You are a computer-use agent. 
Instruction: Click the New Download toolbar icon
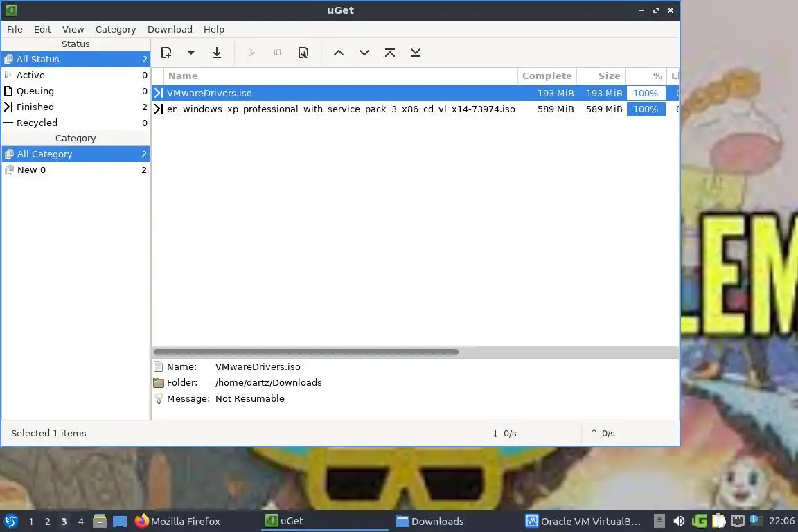tap(166, 53)
